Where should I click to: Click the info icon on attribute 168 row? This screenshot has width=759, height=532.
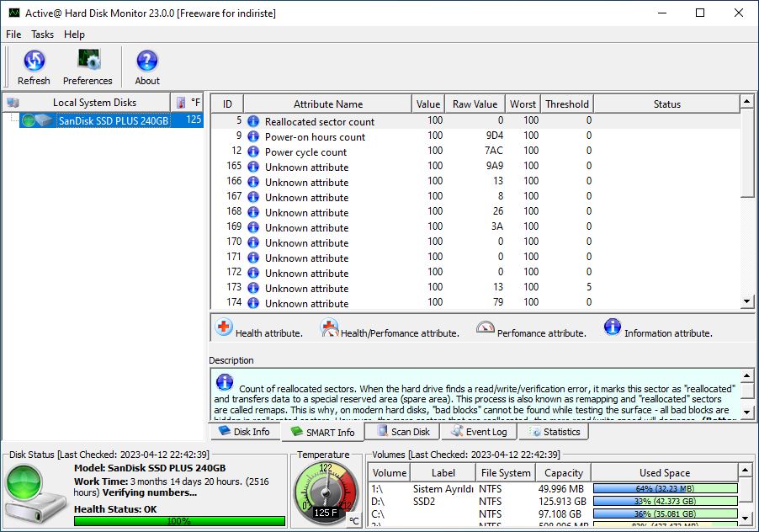tap(253, 212)
